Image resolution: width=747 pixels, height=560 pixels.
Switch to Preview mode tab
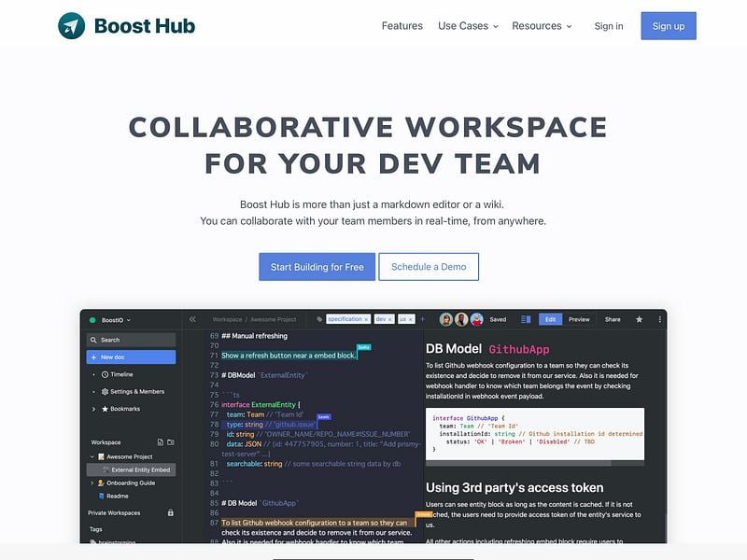579,319
